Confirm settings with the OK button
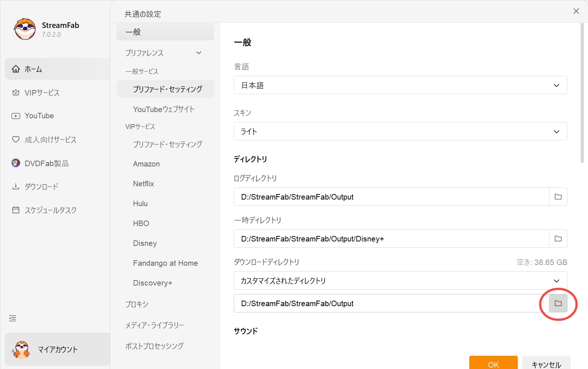The width and height of the screenshot is (588, 369). 493,363
